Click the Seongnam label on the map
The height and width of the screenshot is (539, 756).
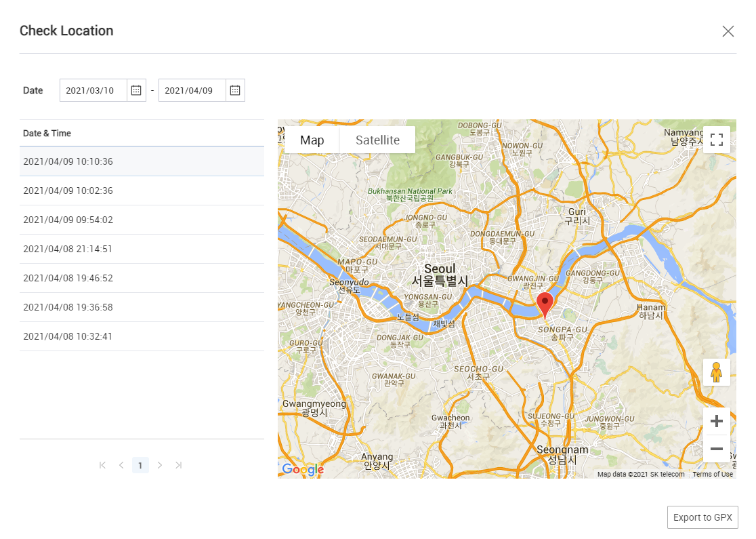click(562, 454)
